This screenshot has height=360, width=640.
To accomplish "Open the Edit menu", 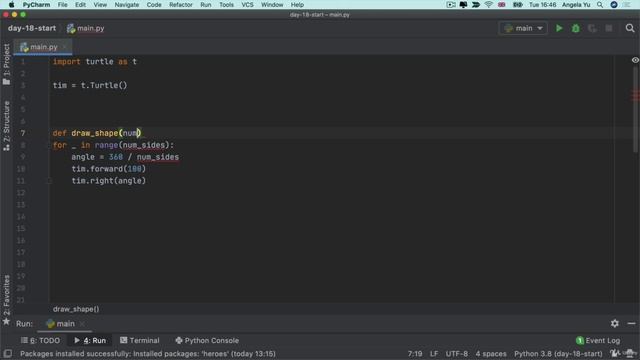I will 80,4.
